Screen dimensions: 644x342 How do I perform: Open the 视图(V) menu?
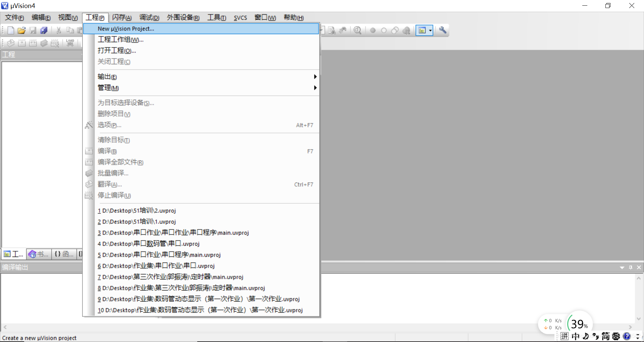click(x=68, y=17)
